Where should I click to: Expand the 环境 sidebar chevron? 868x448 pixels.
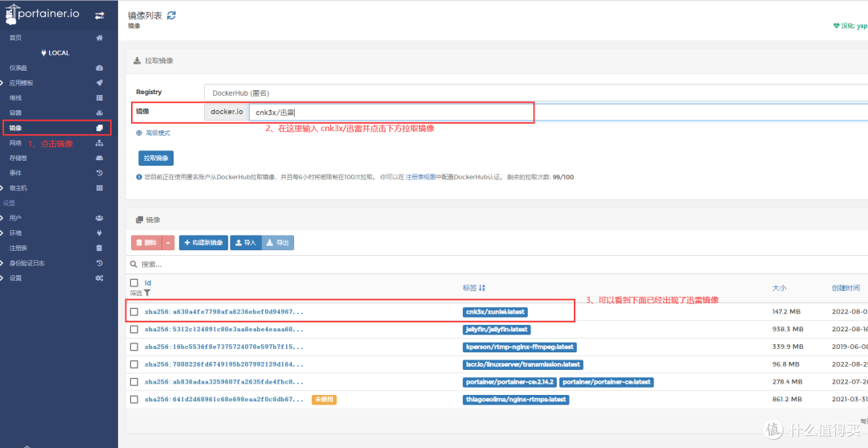click(2, 232)
